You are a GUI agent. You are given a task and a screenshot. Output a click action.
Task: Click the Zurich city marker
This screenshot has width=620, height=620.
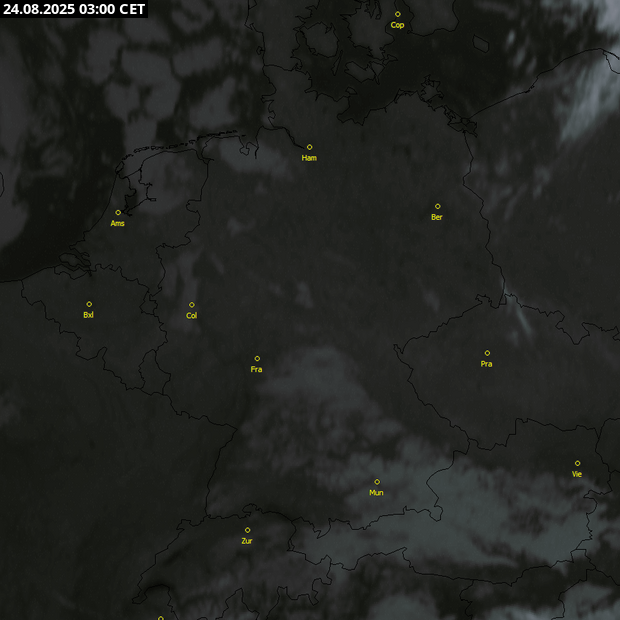[248, 530]
